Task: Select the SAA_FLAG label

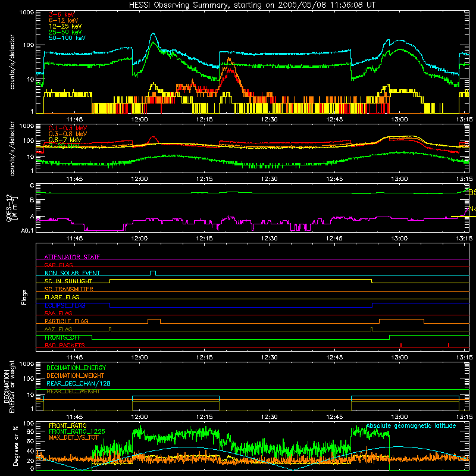Action: tap(58, 313)
